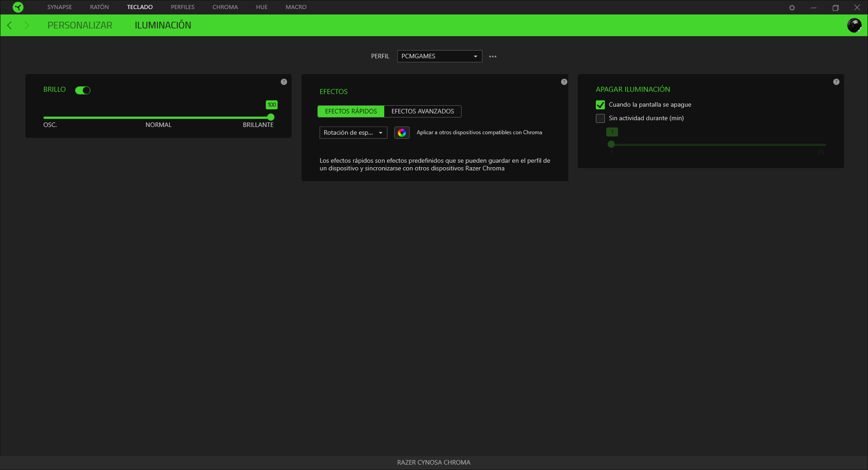Open the Rotación de esp... effect dropdown
The height and width of the screenshot is (470, 868).
tap(353, 132)
